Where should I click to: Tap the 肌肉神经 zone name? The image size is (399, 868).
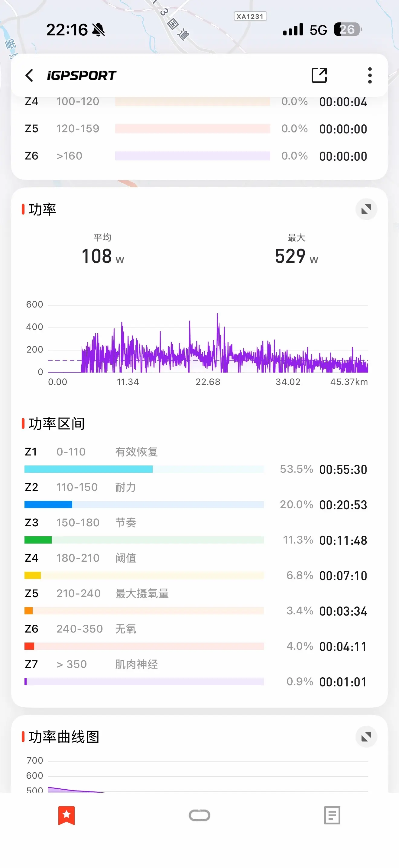click(137, 664)
